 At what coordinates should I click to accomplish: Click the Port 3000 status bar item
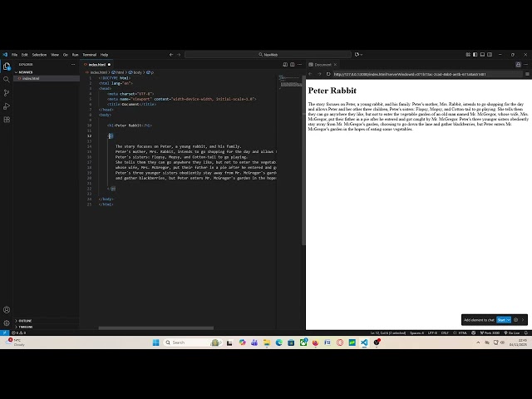pyautogui.click(x=490, y=332)
